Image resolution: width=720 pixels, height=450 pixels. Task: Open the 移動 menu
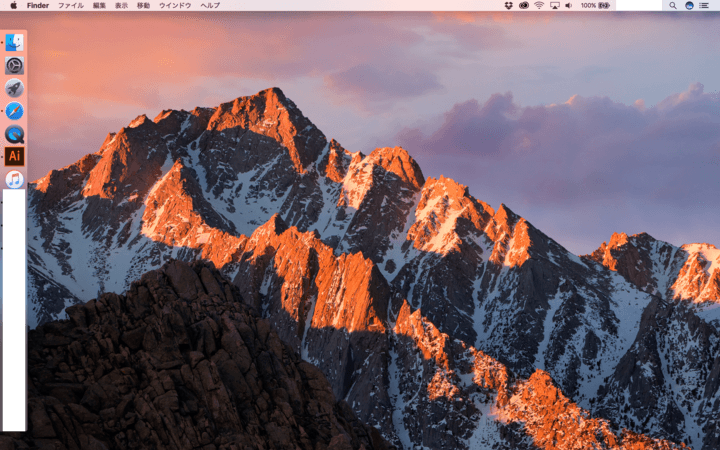(143, 6)
